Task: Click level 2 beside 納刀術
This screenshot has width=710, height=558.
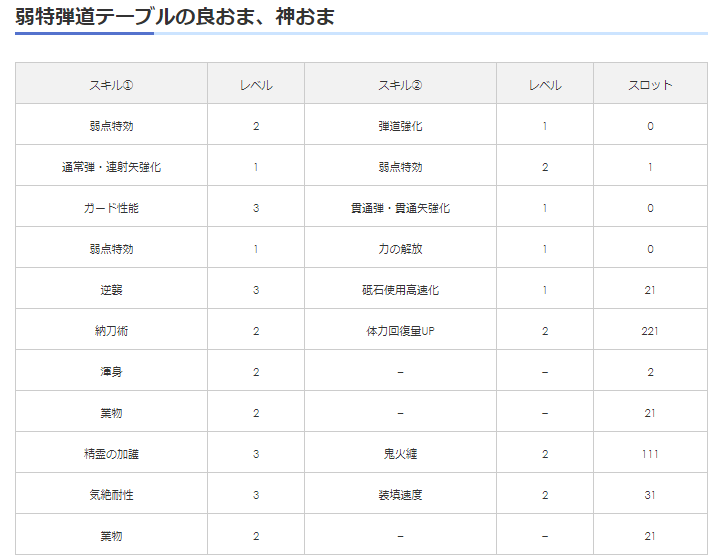Action: click(x=256, y=331)
